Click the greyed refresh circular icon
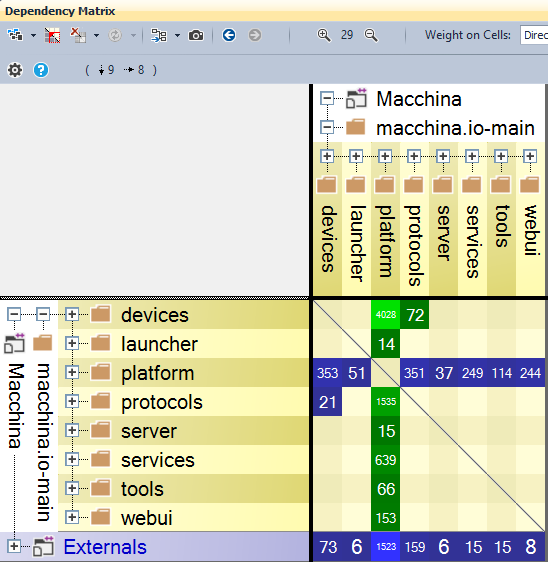548x562 pixels. (x=115, y=35)
